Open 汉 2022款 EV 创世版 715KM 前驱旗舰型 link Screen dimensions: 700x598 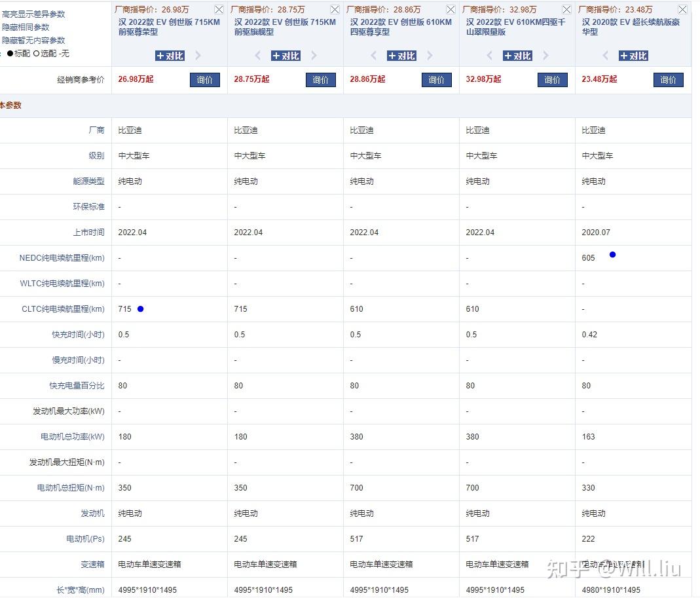point(285,27)
